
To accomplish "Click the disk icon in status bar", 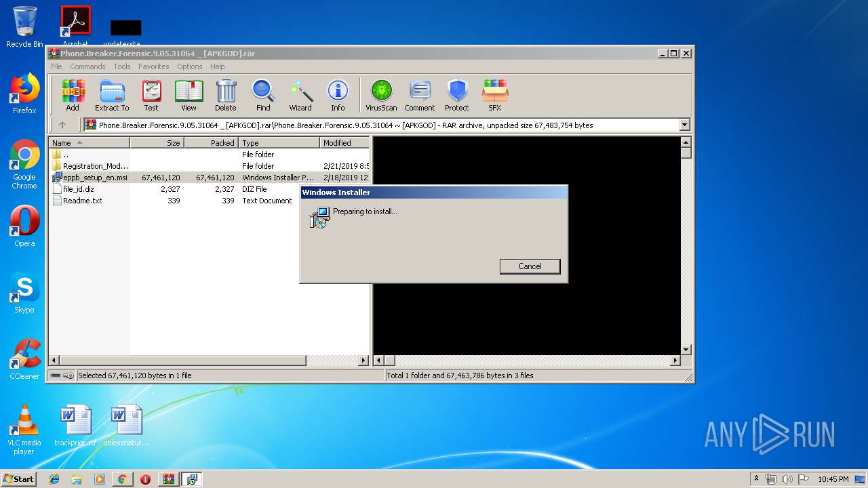I will [56, 375].
